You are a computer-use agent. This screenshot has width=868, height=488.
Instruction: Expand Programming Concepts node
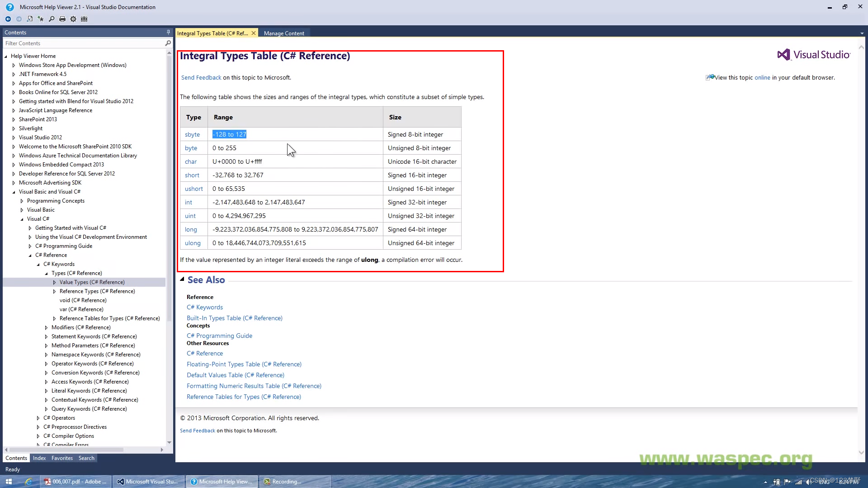pos(22,201)
